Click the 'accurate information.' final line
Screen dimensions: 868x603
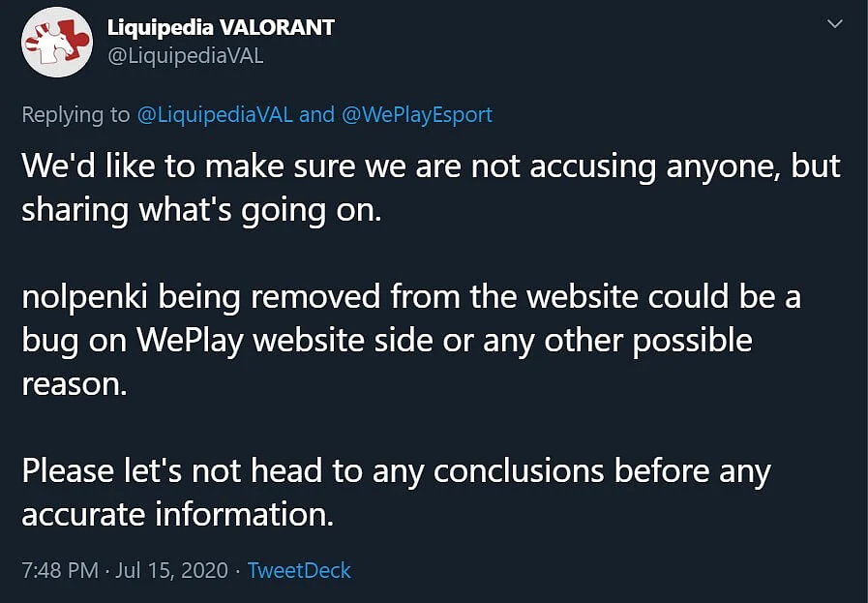tap(178, 514)
